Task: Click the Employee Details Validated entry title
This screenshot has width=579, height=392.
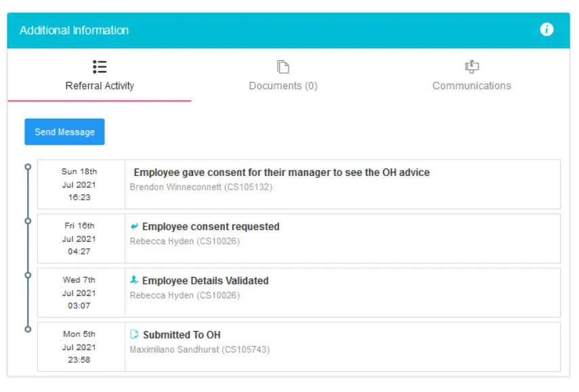Action: tap(205, 281)
